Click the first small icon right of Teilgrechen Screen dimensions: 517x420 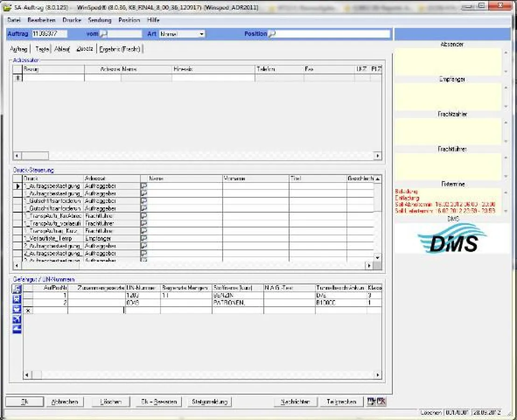point(371,401)
